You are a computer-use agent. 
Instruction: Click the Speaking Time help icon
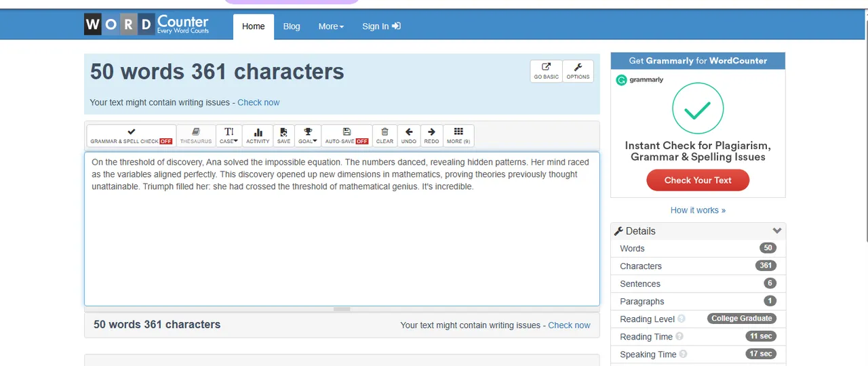pos(684,354)
